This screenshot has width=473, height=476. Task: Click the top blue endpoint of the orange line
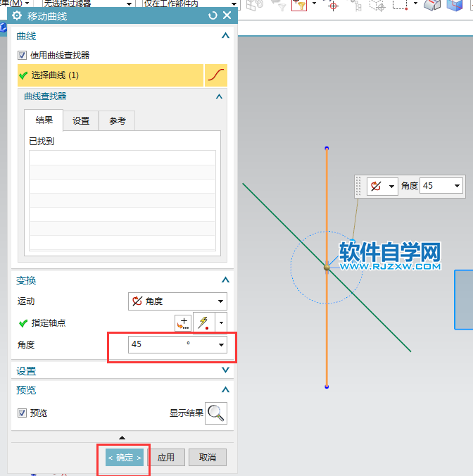pyautogui.click(x=327, y=149)
